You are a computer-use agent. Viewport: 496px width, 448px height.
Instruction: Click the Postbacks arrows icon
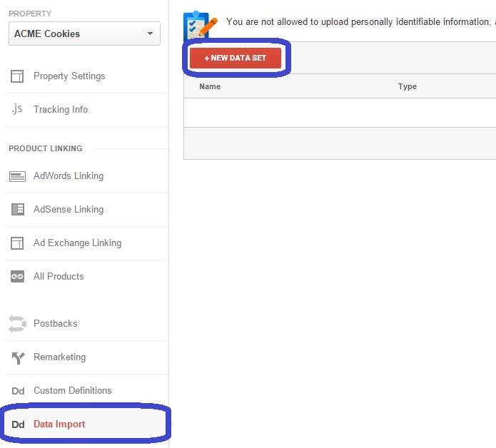[x=17, y=324]
